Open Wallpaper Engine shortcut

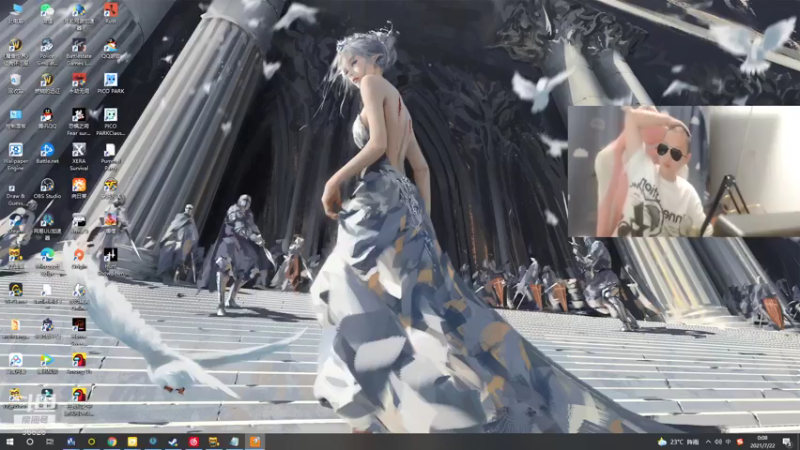point(16,156)
